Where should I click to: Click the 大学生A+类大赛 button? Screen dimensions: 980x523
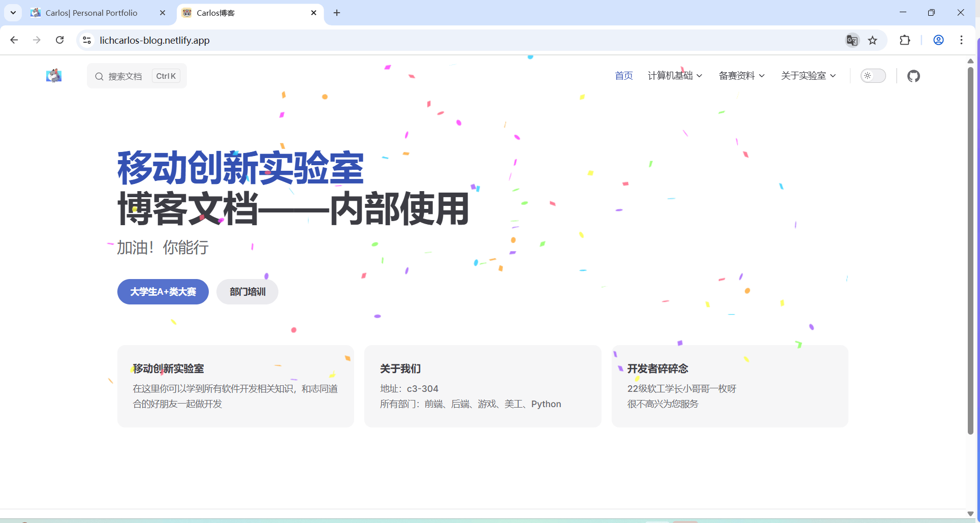click(x=163, y=292)
